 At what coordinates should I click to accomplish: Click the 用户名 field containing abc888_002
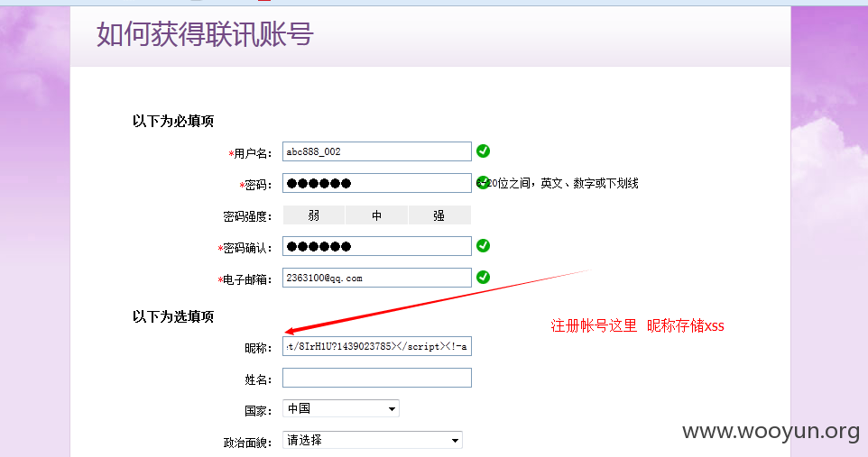click(x=377, y=151)
